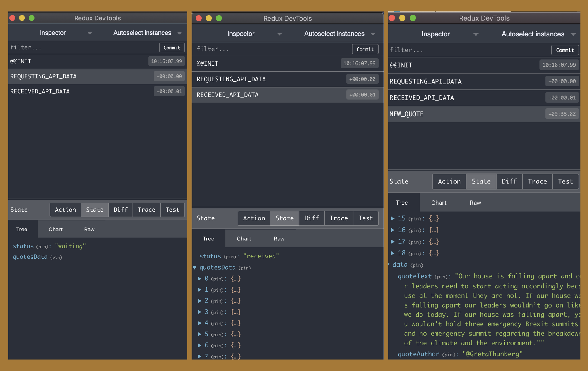Toggle pin on status field in left panel
The image size is (588, 371).
tap(43, 246)
